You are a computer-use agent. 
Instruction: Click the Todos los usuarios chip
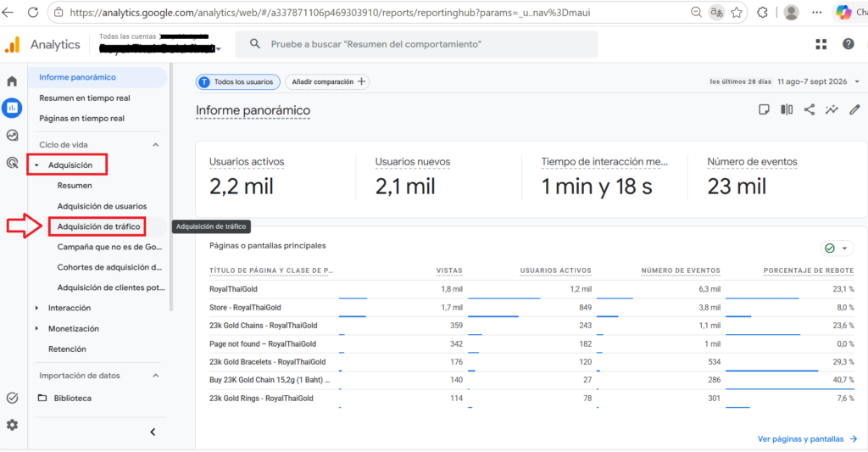238,82
